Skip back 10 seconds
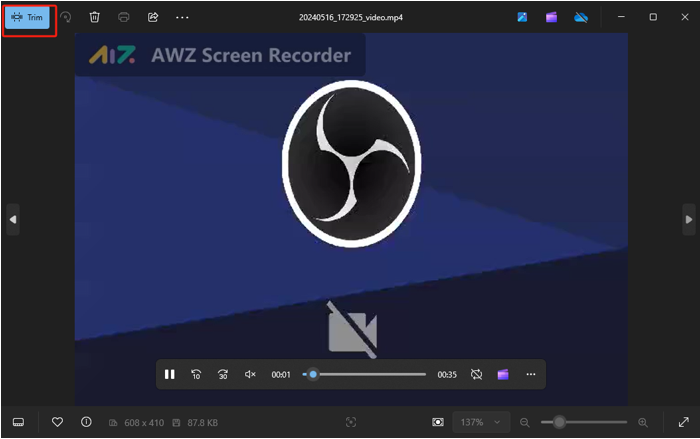The width and height of the screenshot is (700, 439). [x=196, y=374]
